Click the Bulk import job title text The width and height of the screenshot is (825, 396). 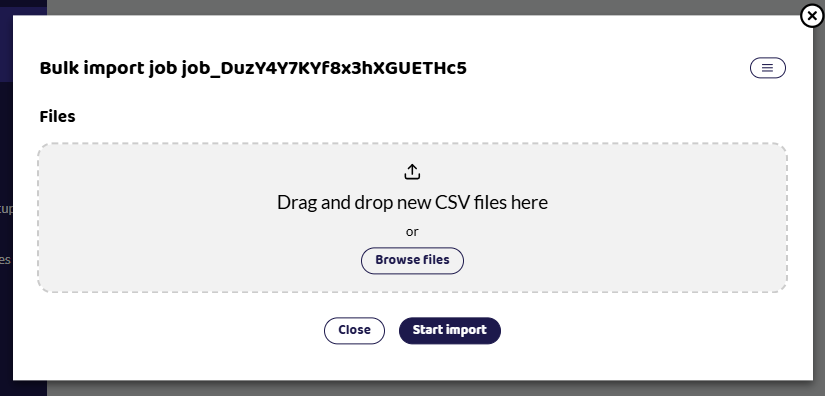[253, 68]
